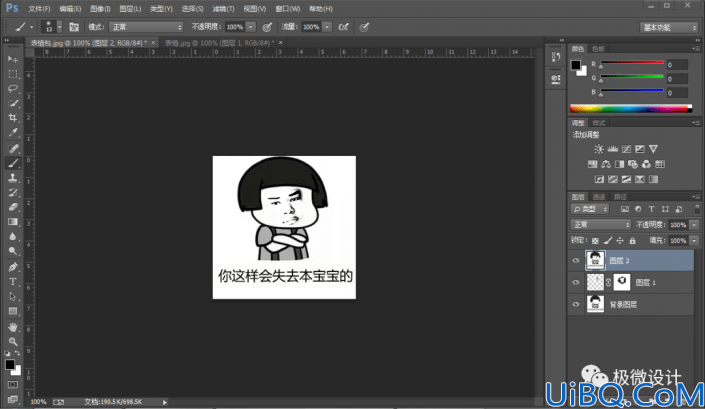705x409 pixels.
Task: Select the Pen tool
Action: click(x=13, y=267)
